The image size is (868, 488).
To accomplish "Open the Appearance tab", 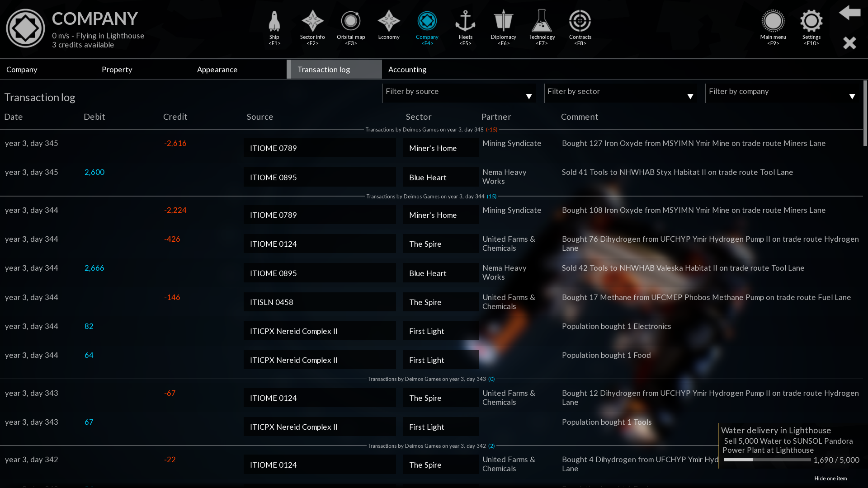I will (217, 70).
